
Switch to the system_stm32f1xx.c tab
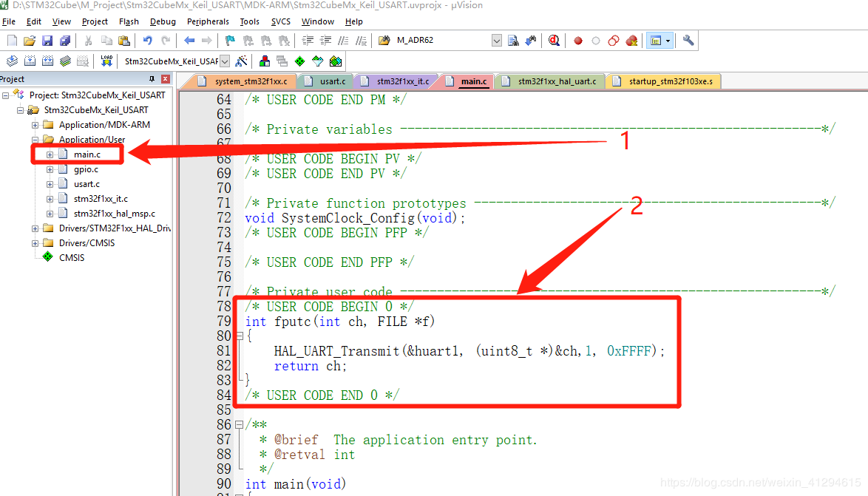pos(243,81)
